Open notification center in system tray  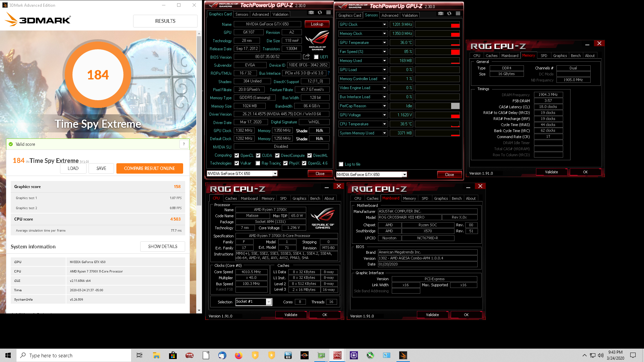click(x=633, y=355)
